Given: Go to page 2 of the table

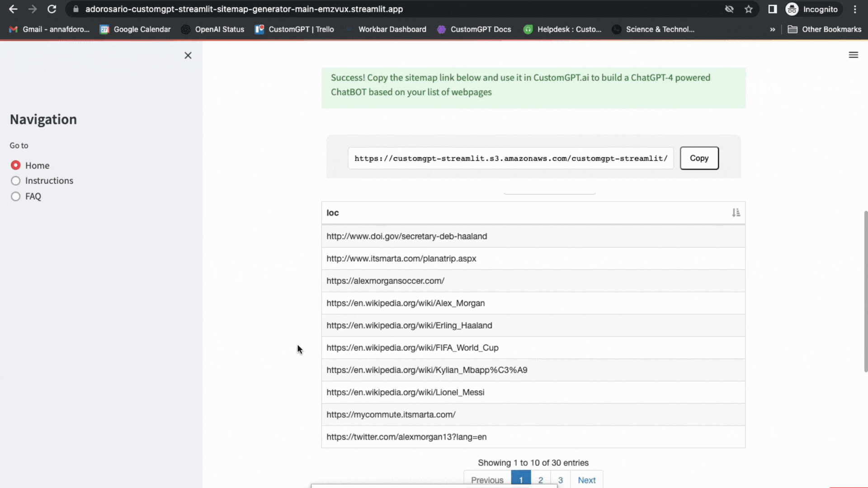Looking at the screenshot, I should pos(540,480).
